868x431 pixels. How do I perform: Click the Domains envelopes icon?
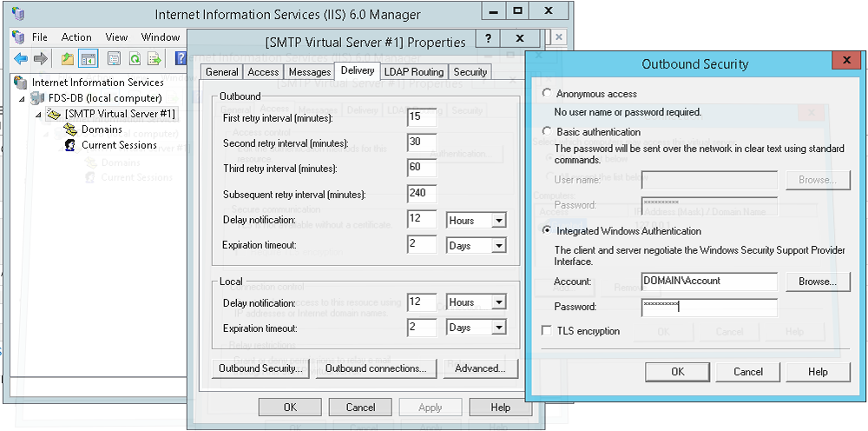tap(70, 129)
